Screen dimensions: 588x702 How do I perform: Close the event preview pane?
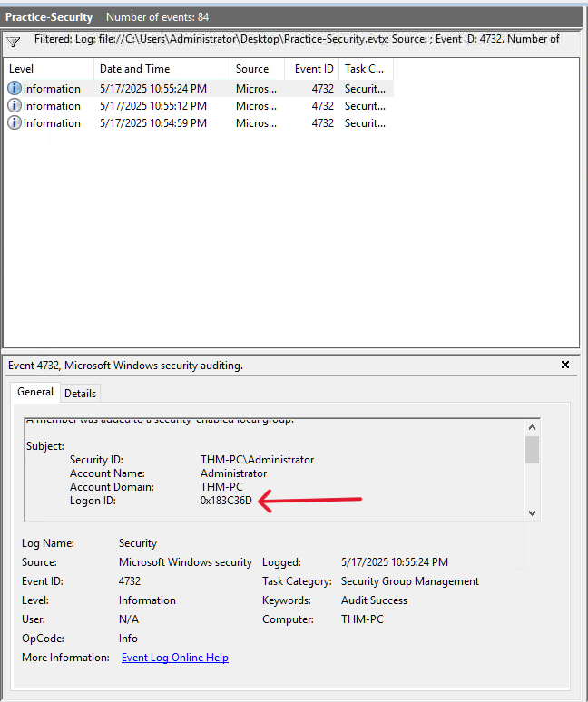point(565,366)
